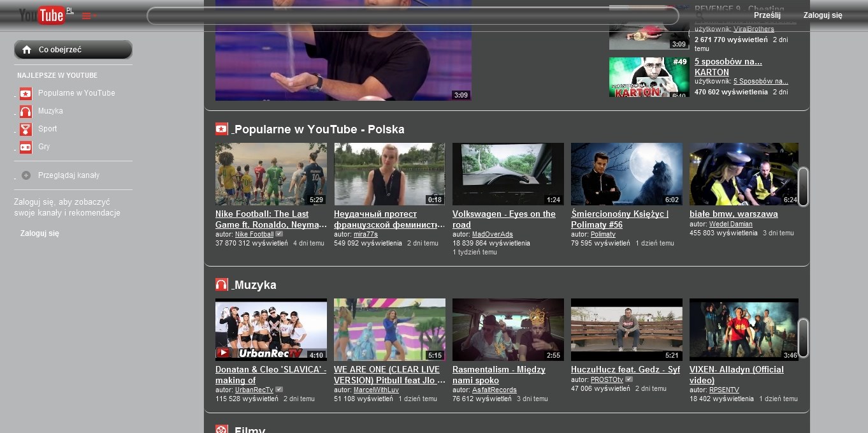Click Zaloguj się link in sidebar
The image size is (868, 433).
coord(40,233)
